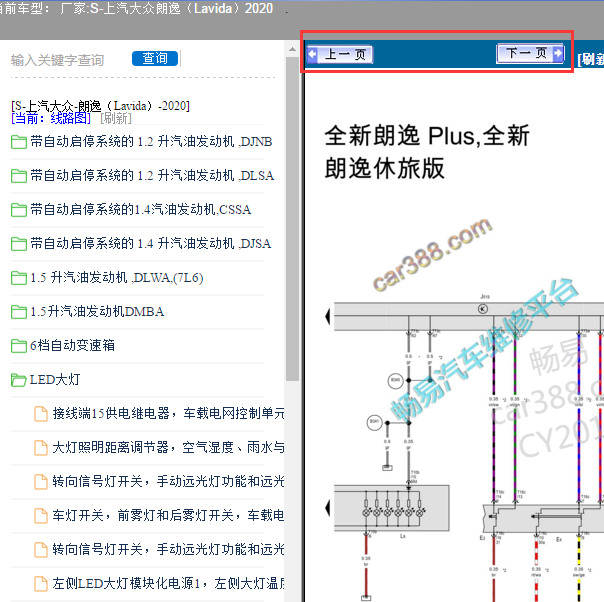Open folder icon of 1.2升汽油发动机 DJNB
Screen dimensions: 604x602
(x=18, y=142)
